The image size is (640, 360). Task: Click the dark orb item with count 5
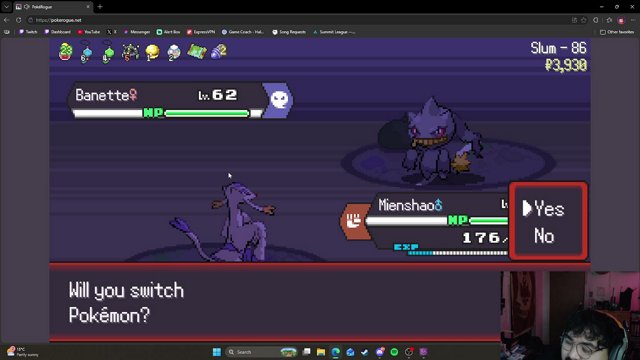pos(130,53)
